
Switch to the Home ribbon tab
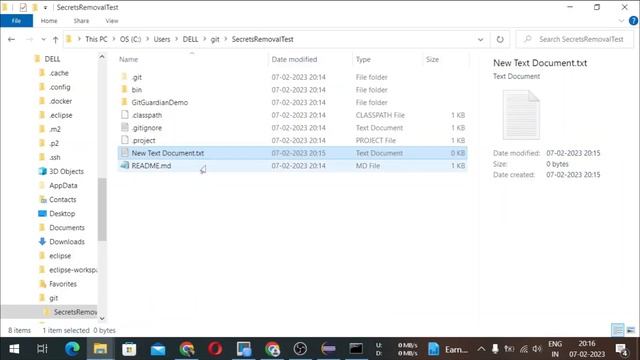click(49, 21)
